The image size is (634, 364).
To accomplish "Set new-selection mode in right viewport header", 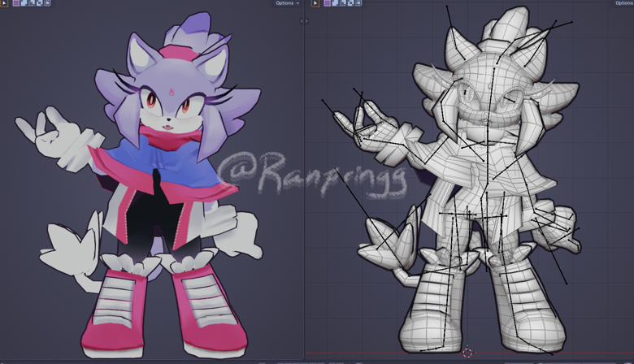I will (x=327, y=3).
